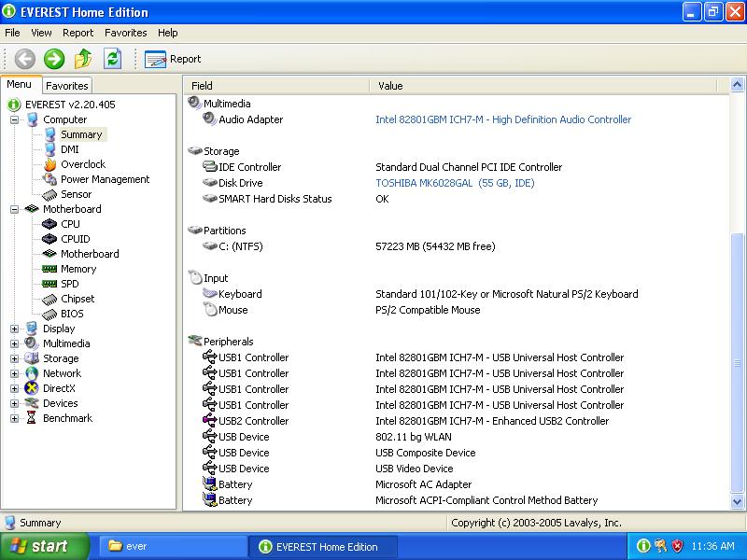747x560 pixels.
Task: Open the View menu
Action: tap(41, 33)
